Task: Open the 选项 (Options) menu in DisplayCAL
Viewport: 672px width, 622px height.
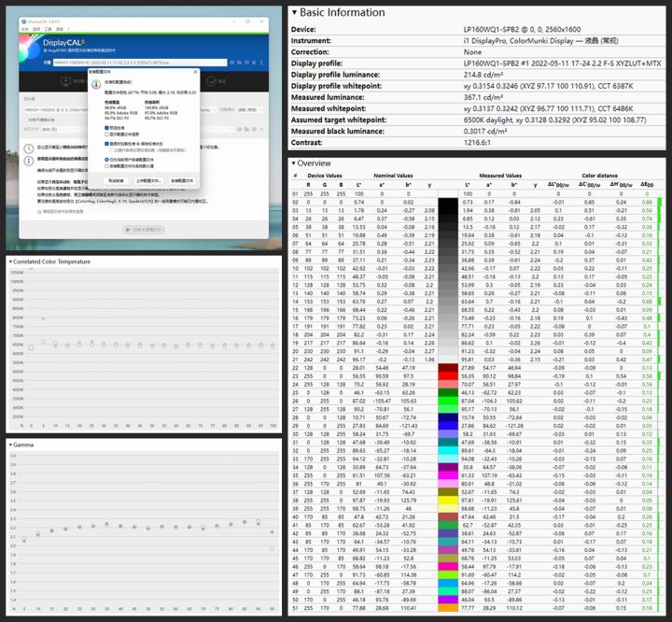Action: click(x=36, y=29)
